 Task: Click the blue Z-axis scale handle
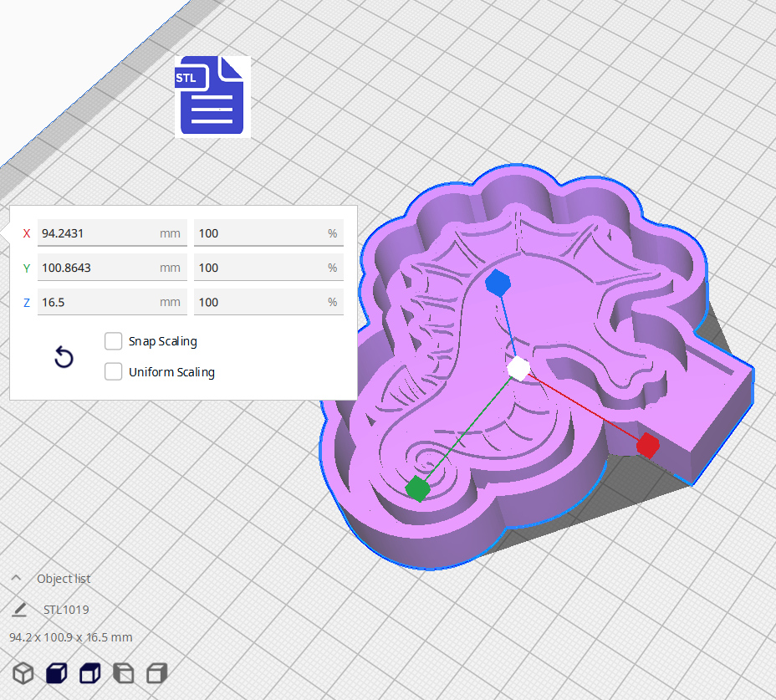tap(498, 284)
